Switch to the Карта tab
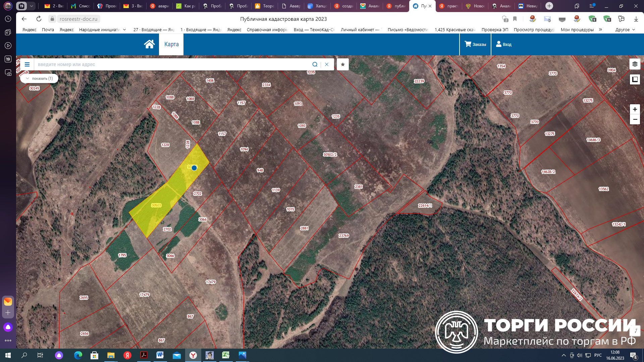Viewport: 644px width, 362px height. pos(171,44)
